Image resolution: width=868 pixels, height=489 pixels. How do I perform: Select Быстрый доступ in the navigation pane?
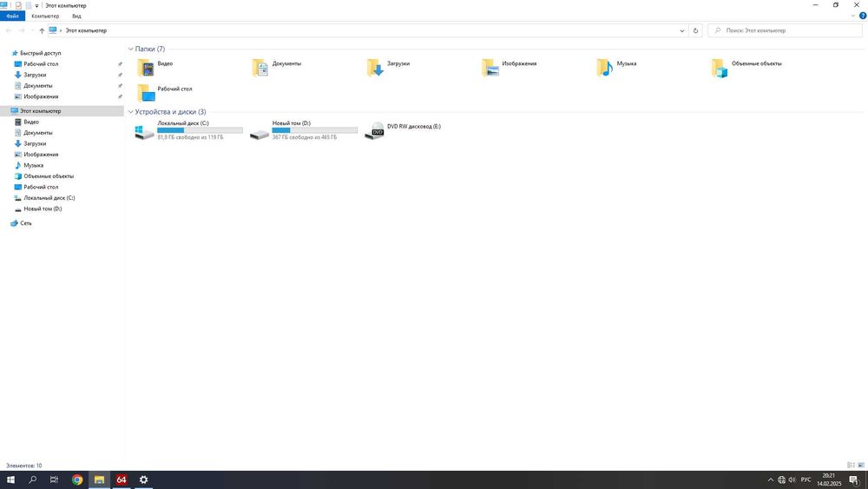click(x=41, y=53)
